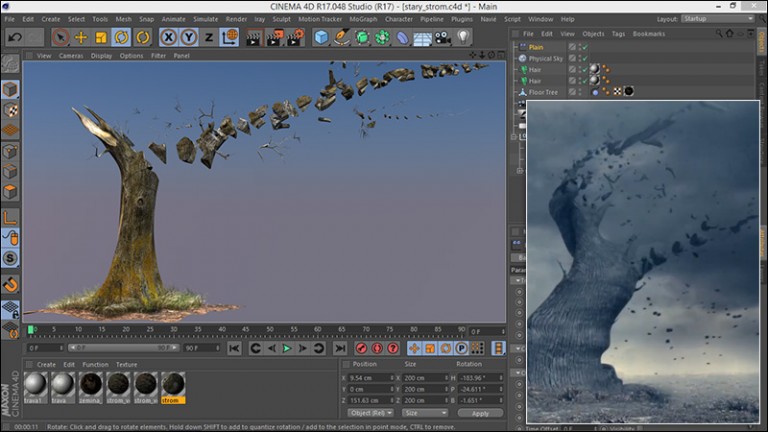Go to start of animation
Image resolution: width=768 pixels, height=432 pixels.
click(x=234, y=348)
